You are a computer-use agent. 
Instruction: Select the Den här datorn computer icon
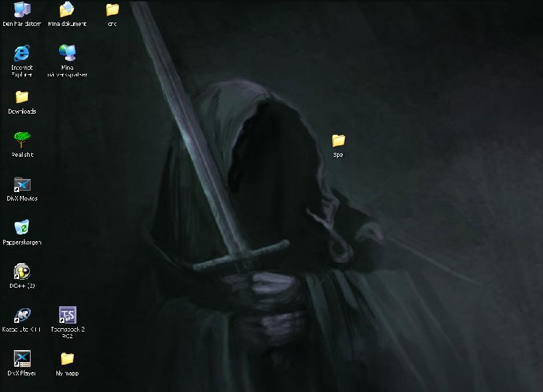pyautogui.click(x=22, y=10)
